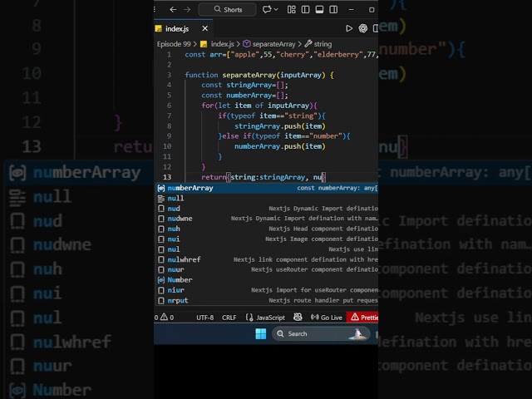Open Copilot status icon in status bar
Screen dimensions: 532x399
[298, 318]
